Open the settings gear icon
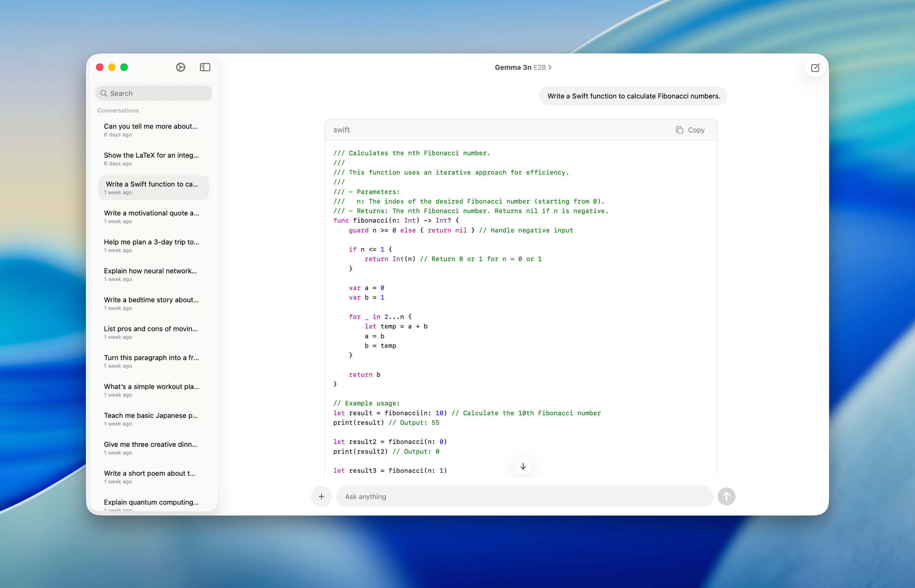The width and height of the screenshot is (915, 588). point(180,67)
